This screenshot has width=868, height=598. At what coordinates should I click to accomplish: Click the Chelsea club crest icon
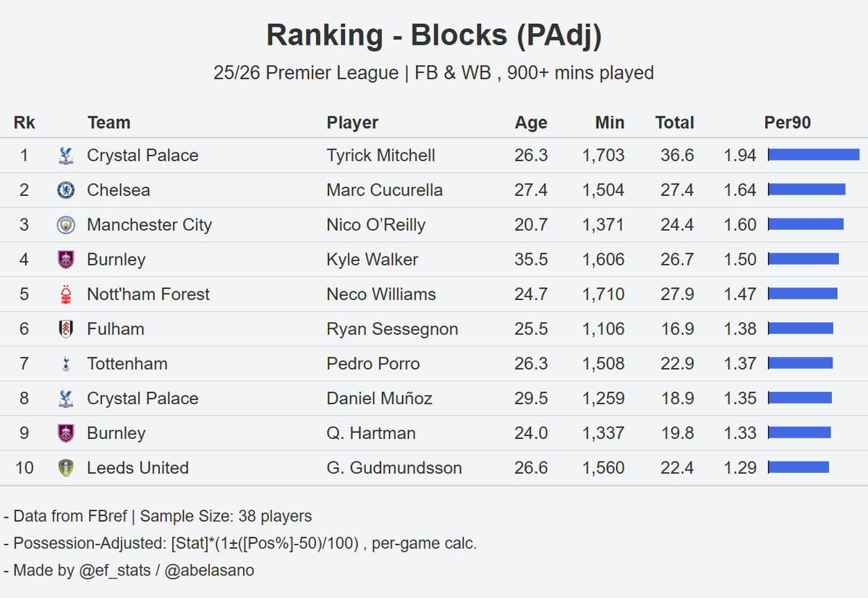point(66,190)
